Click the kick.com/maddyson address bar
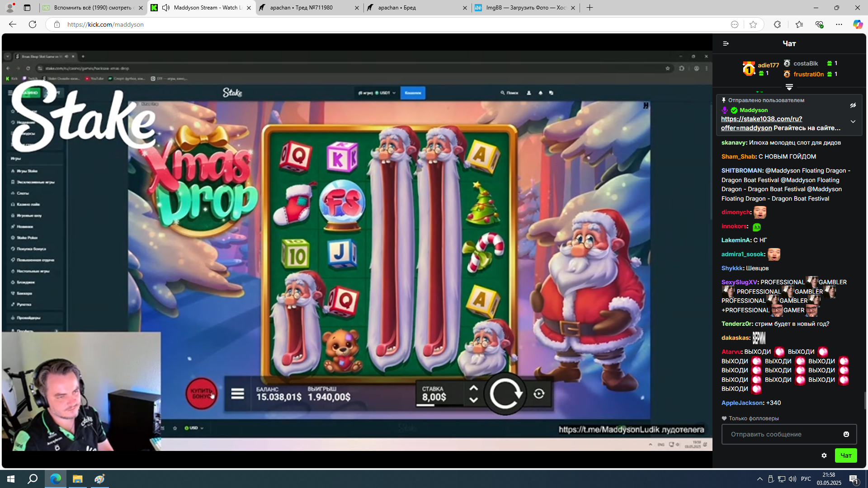The height and width of the screenshot is (488, 868). [389, 24]
